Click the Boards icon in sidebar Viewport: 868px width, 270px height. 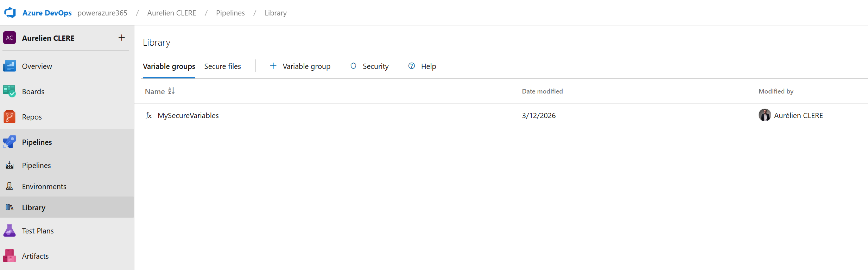[9, 91]
